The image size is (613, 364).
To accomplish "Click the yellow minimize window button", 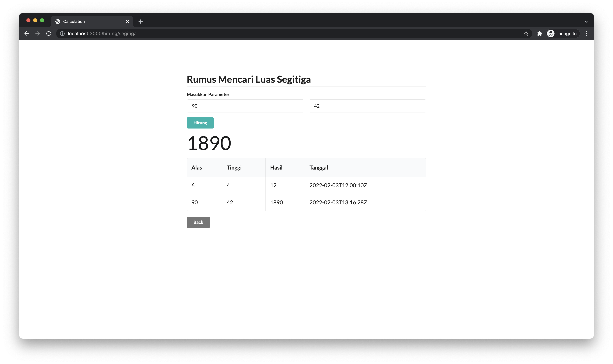I will point(35,20).
